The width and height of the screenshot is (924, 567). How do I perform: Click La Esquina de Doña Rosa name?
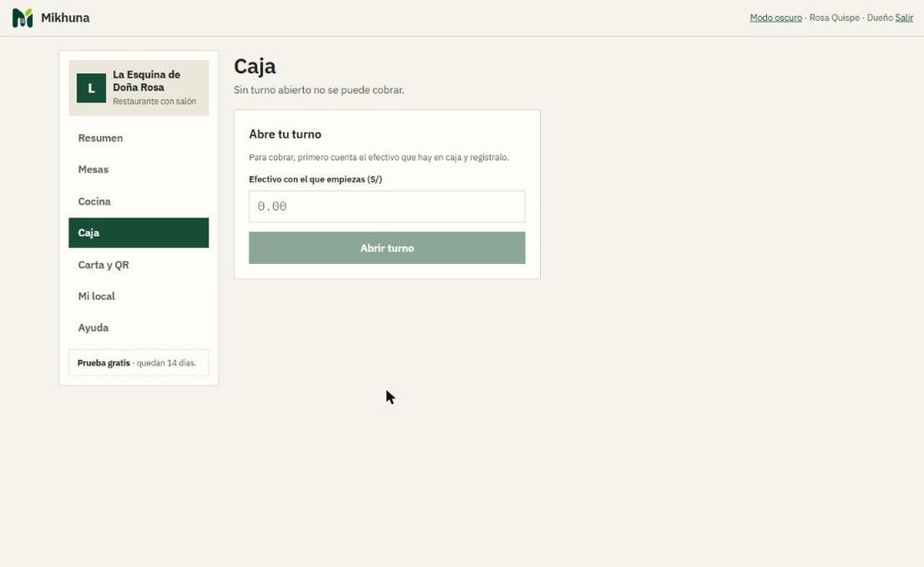pyautogui.click(x=147, y=81)
